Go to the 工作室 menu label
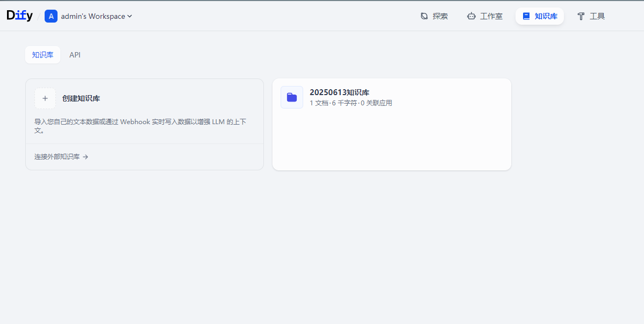This screenshot has width=644, height=324. click(x=491, y=16)
